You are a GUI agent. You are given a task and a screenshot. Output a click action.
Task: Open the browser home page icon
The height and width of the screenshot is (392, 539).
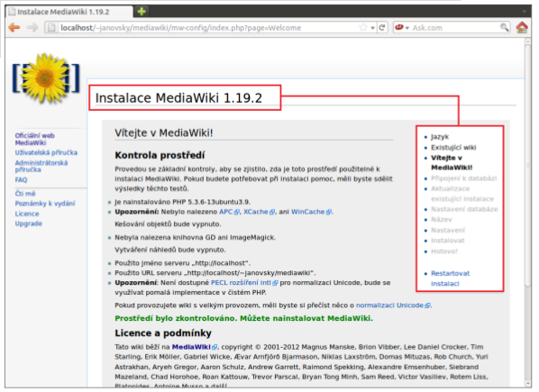tap(522, 27)
